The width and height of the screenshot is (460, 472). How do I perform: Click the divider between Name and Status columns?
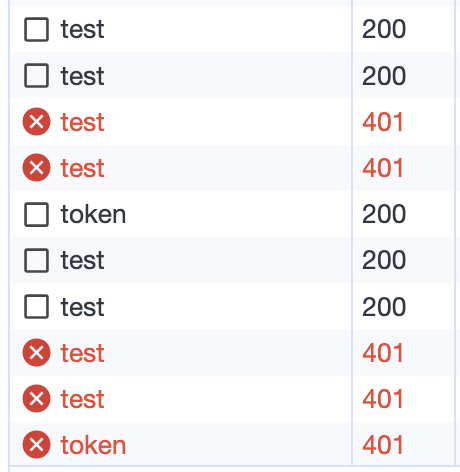[352, 233]
